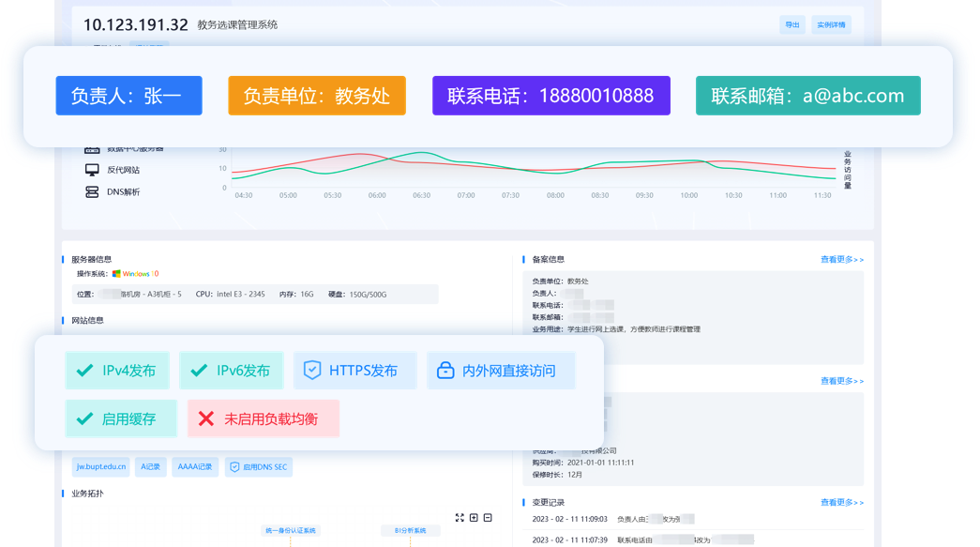Click the lock icon on 内外网直接访问
Screen dimensions: 980x547
pyautogui.click(x=445, y=371)
